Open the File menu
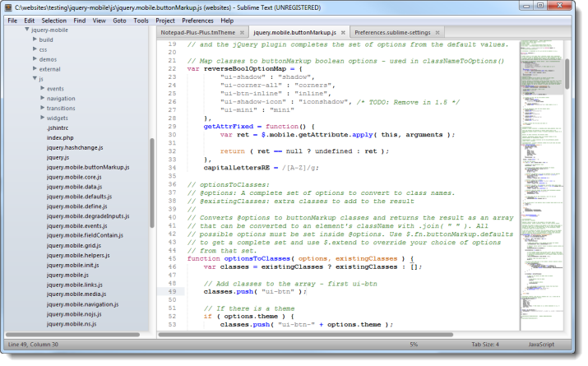Viewport: 588px width, 366px height. click(x=12, y=21)
